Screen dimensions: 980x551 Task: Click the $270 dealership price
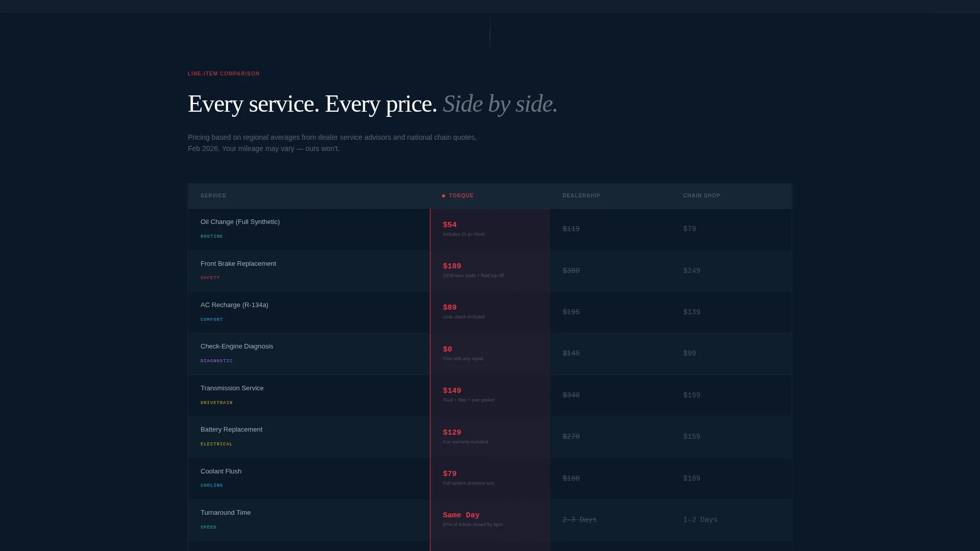tap(571, 437)
